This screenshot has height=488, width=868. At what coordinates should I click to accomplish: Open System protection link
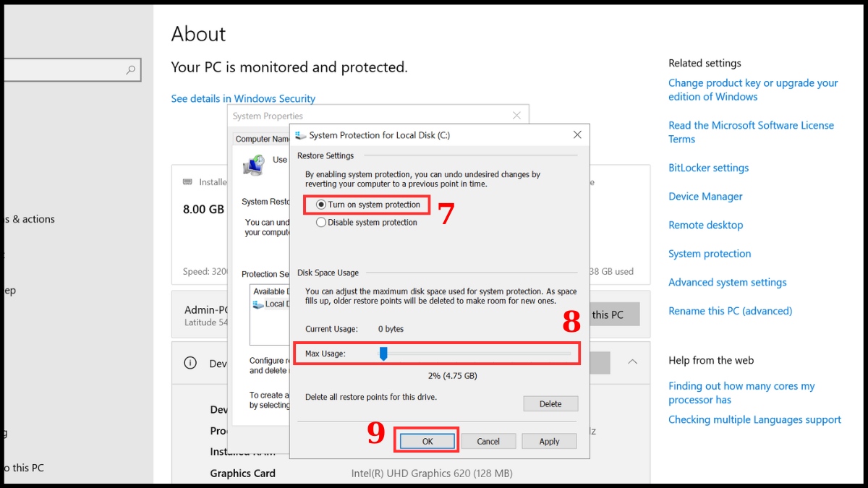(710, 254)
